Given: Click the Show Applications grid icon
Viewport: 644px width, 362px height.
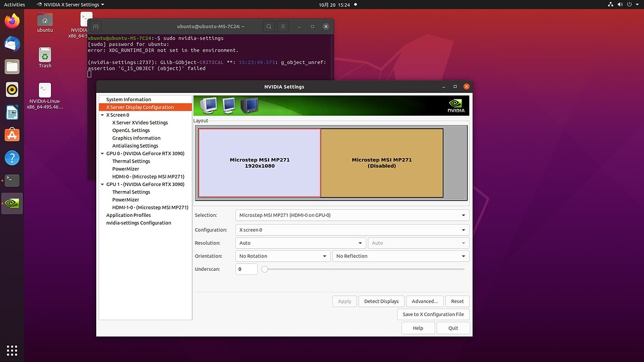Looking at the screenshot, I should [12, 350].
